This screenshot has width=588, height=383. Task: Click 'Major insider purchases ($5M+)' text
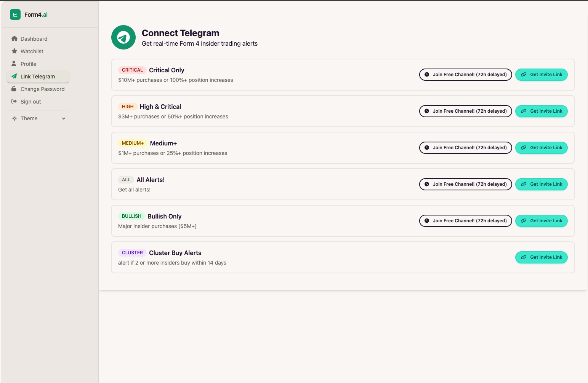[x=157, y=226]
